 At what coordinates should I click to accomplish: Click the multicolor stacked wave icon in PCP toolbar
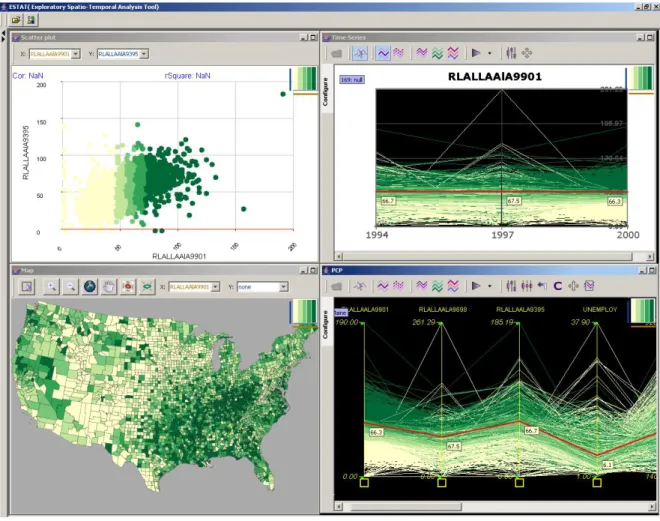(x=453, y=286)
